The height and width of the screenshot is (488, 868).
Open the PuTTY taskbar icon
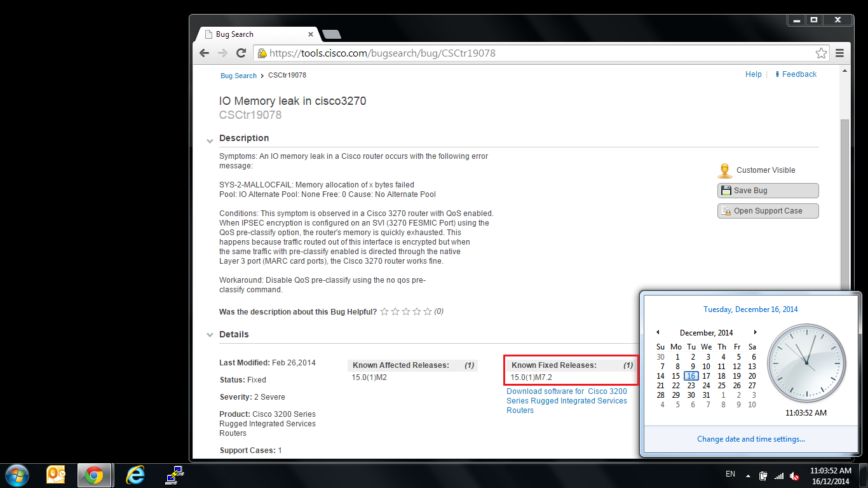pos(174,475)
